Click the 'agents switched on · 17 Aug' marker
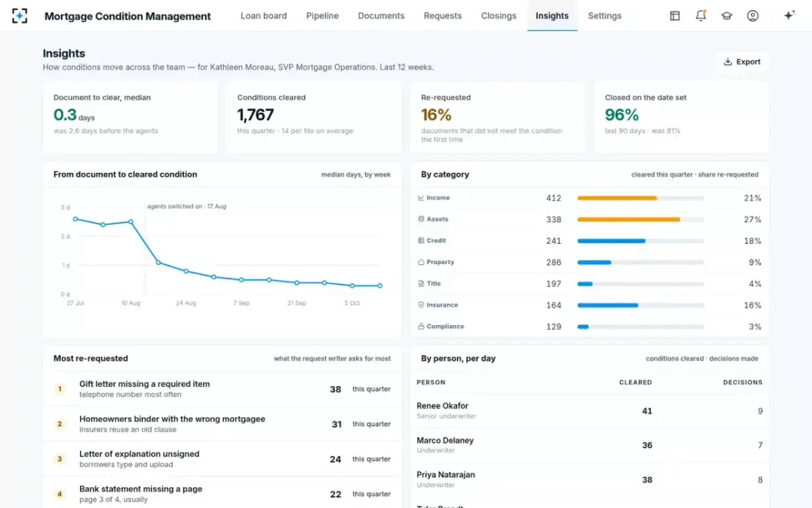Screen dimensions: 812x508 [x=187, y=206]
